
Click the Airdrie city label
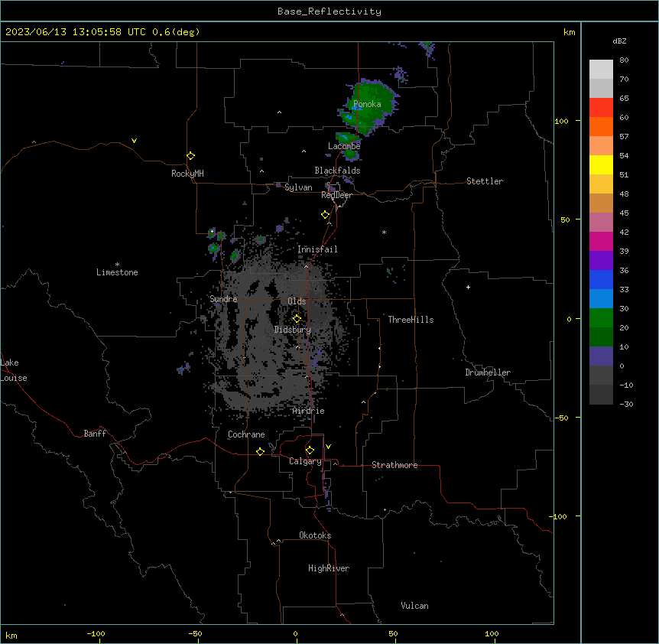(309, 411)
